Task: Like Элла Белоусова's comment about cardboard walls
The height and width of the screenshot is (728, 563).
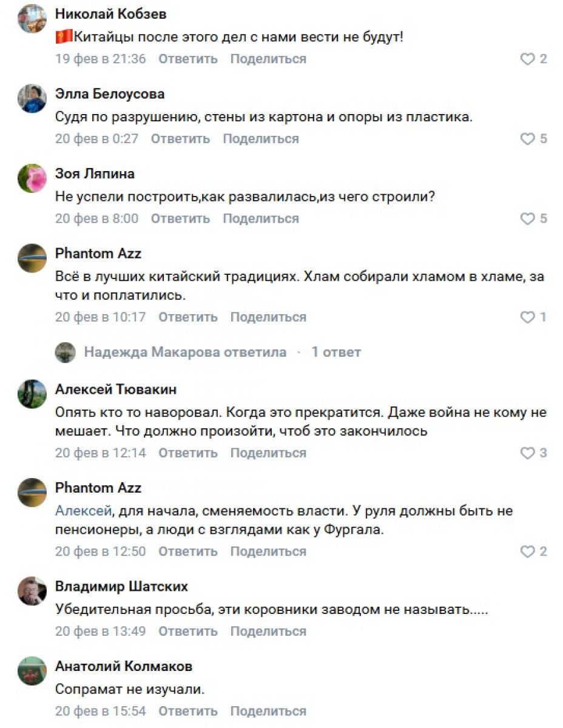Action: [527, 139]
